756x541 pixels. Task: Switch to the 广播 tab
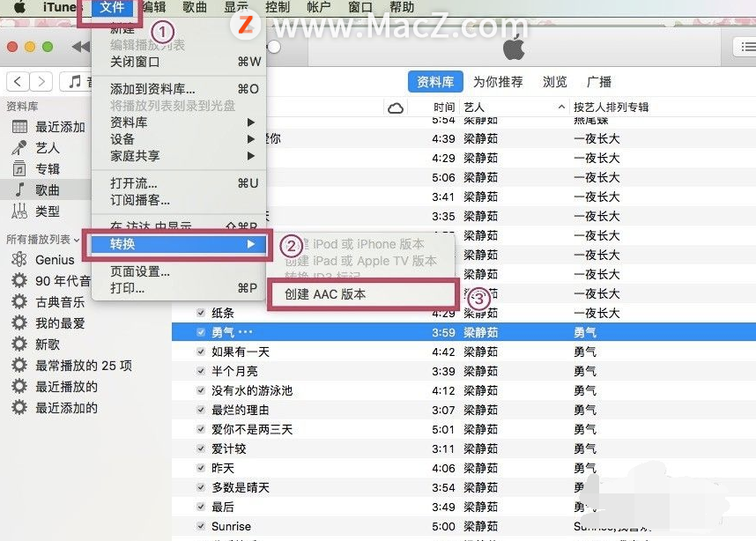(x=599, y=81)
